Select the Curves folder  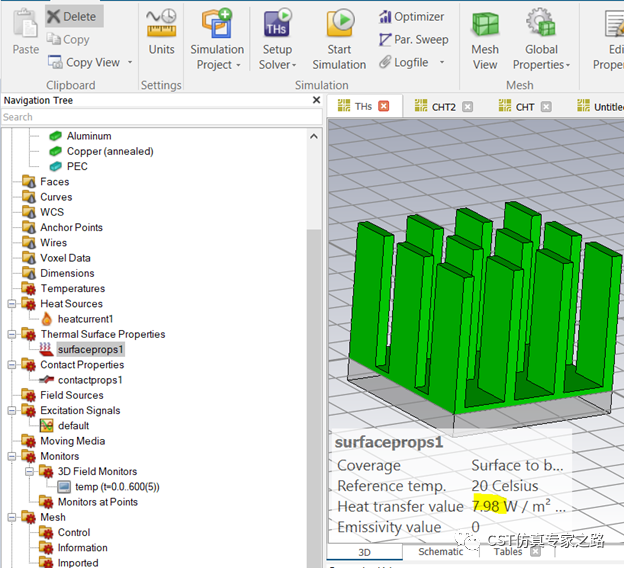point(47,197)
